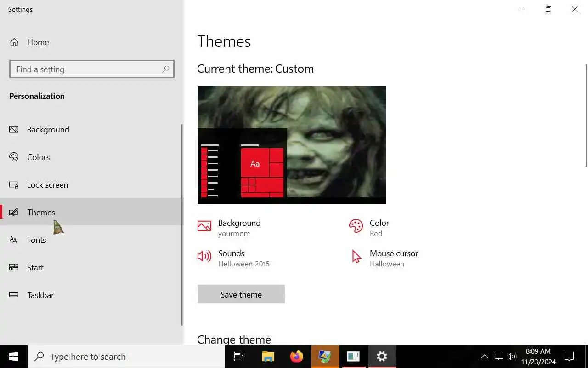Image resolution: width=588 pixels, height=368 pixels.
Task: Click the sidebar vertical scrollbar
Action: 182,224
